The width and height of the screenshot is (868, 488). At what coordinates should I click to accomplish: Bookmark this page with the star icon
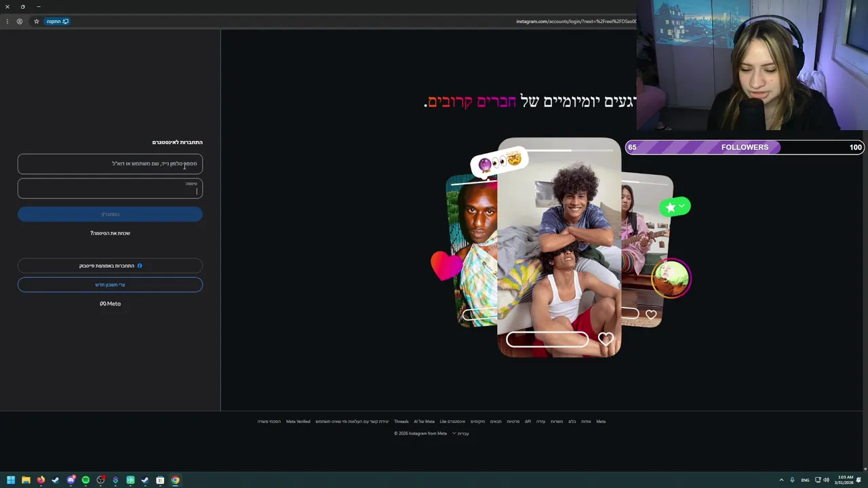pos(37,21)
